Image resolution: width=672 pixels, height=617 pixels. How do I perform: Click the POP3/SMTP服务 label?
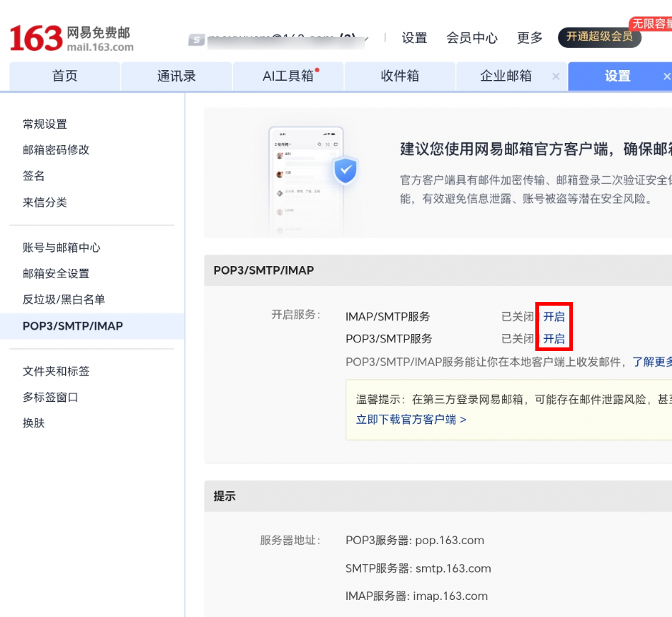point(389,339)
